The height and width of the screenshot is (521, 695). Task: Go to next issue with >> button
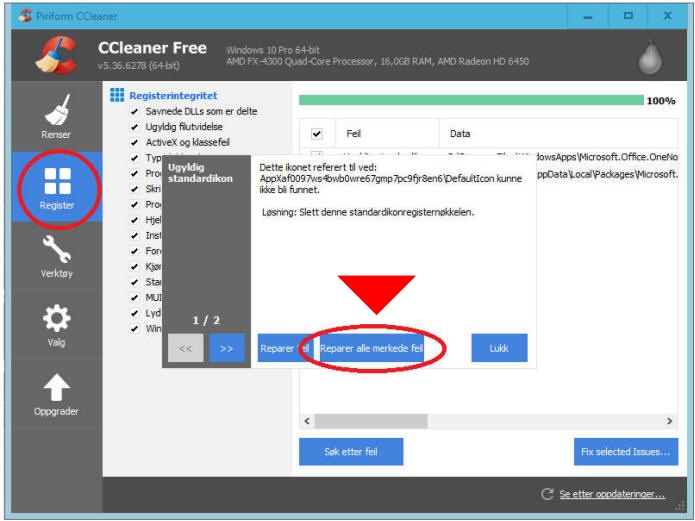coord(226,348)
